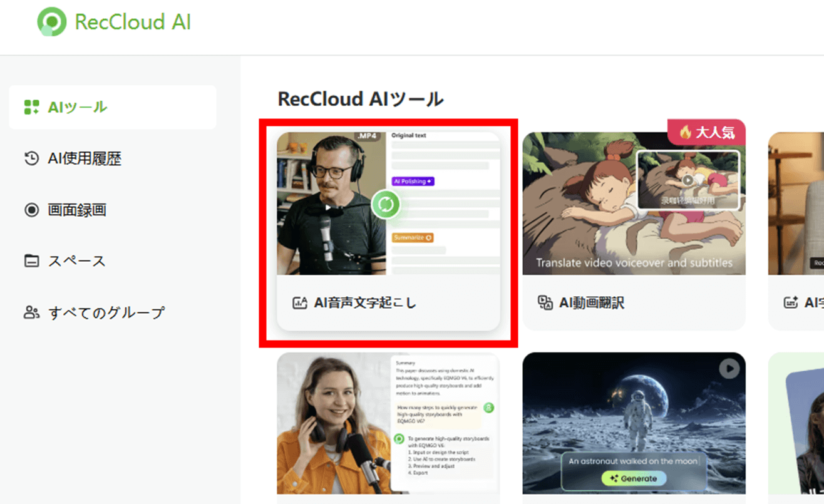Click the AIツール grid icon in sidebar

click(x=31, y=107)
